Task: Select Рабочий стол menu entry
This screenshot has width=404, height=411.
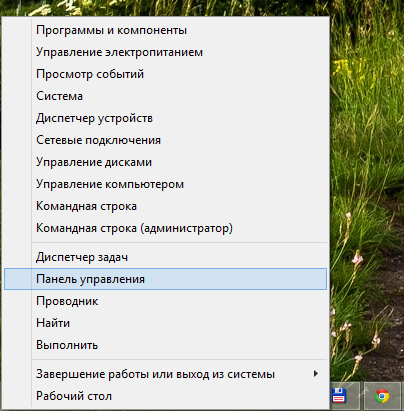Action: [165, 396]
